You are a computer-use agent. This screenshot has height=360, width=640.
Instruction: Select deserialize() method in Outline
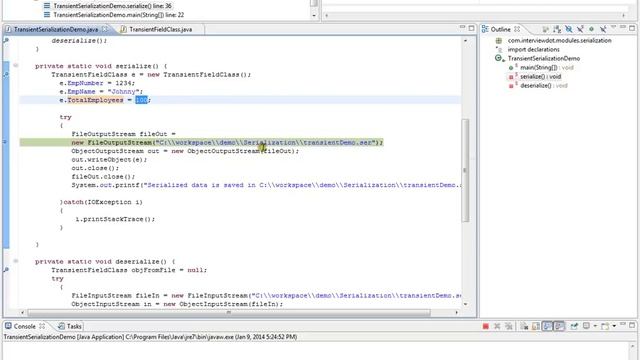[x=543, y=85]
